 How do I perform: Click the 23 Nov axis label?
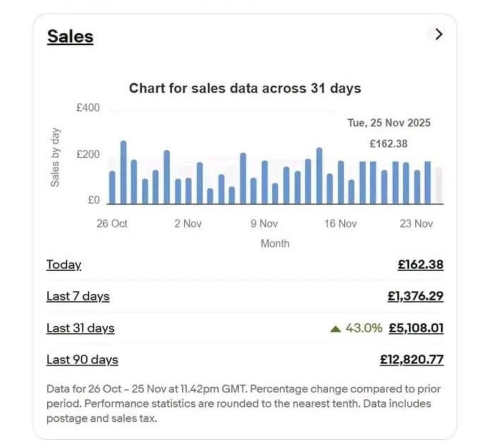point(416,224)
